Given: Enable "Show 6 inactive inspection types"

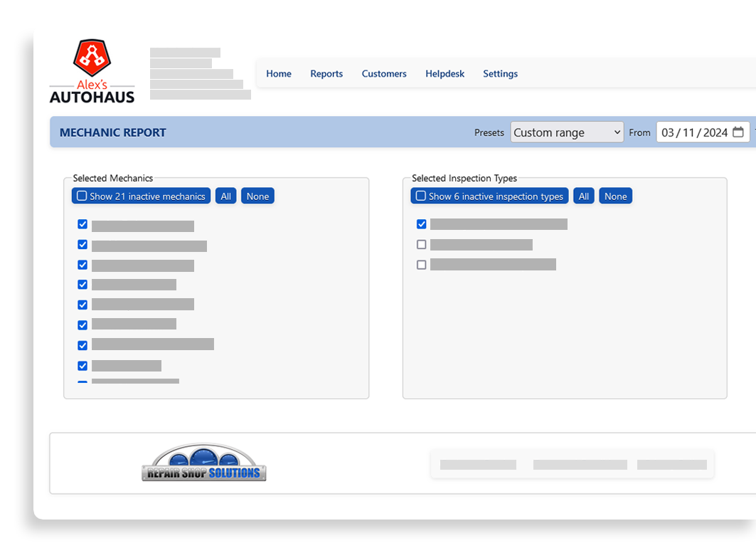Looking at the screenshot, I should pos(420,195).
